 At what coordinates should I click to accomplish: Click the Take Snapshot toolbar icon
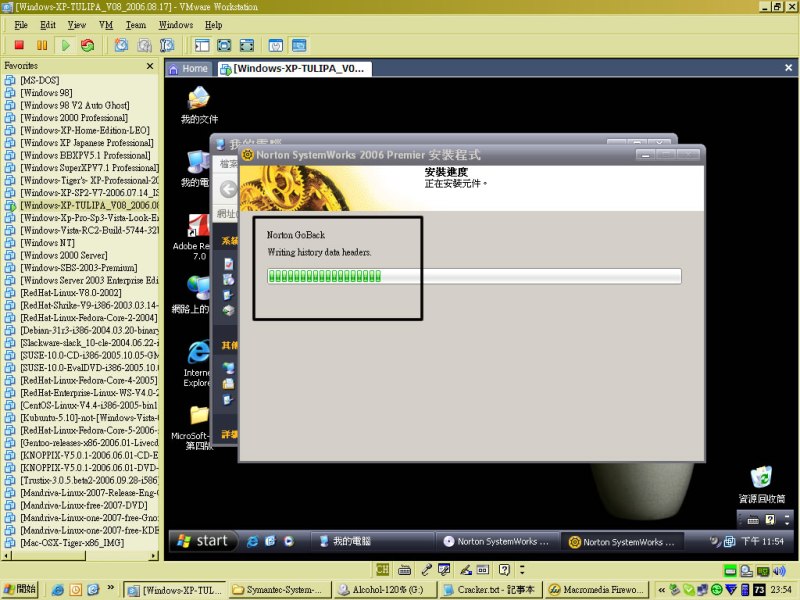coord(121,45)
